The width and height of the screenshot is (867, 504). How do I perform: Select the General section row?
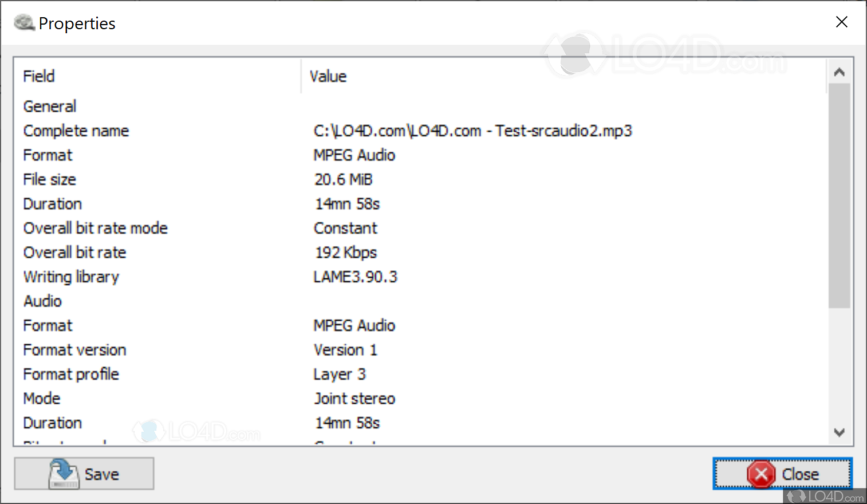click(x=49, y=106)
